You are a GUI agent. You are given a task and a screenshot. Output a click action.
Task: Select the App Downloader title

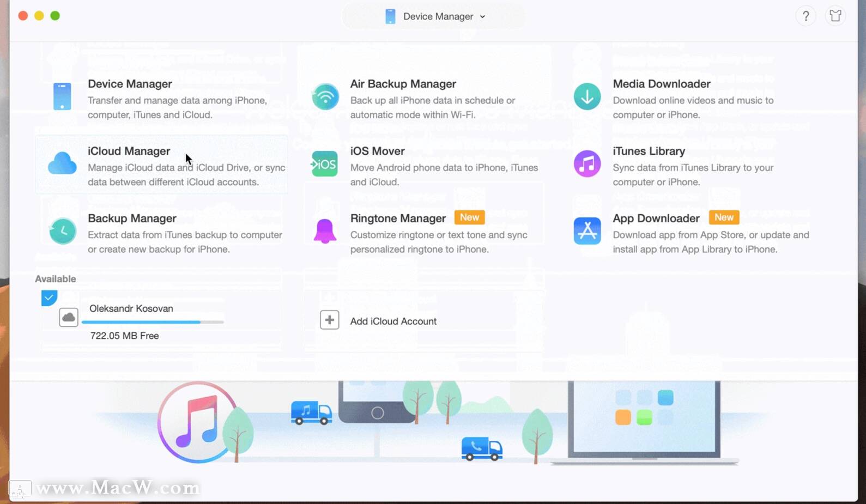point(656,218)
